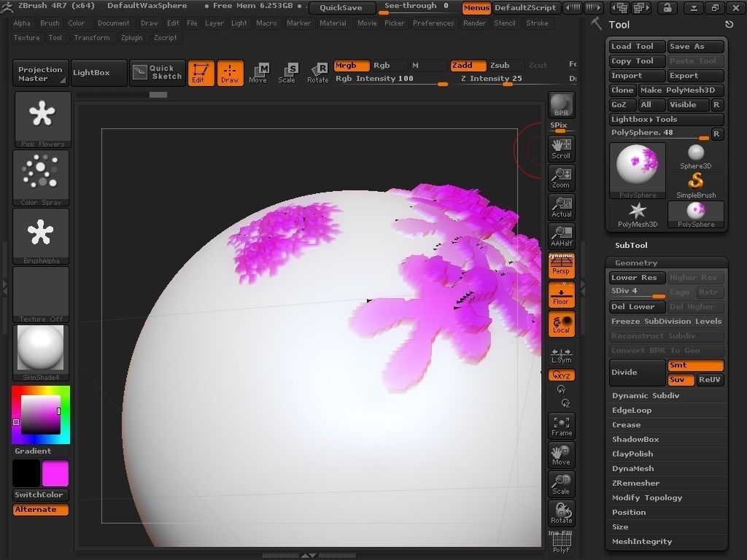Click Make PolyMesh3D button

[x=681, y=90]
